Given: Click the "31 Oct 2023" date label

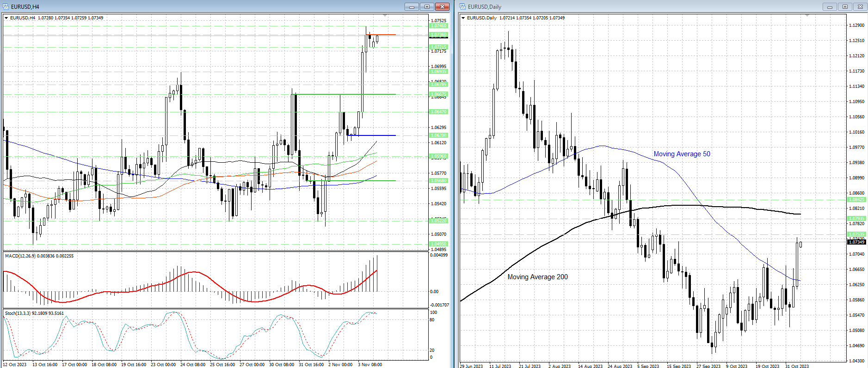Looking at the screenshot, I should coord(797,366).
